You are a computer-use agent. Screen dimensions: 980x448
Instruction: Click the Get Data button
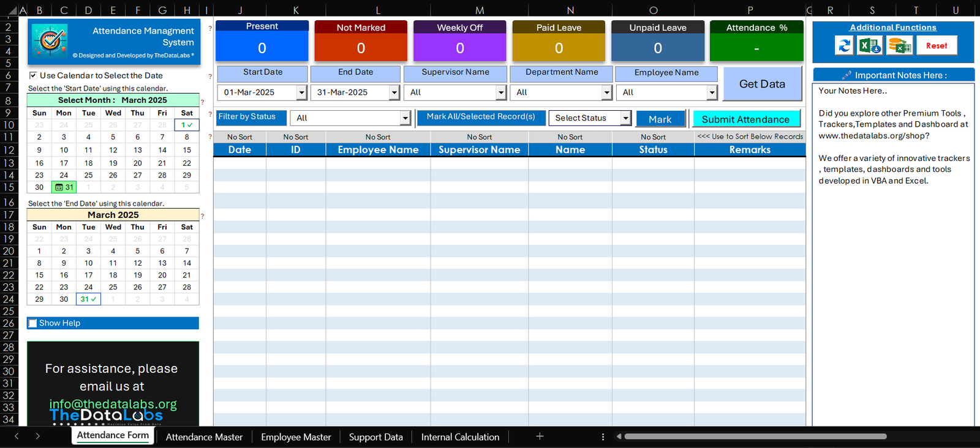762,84
